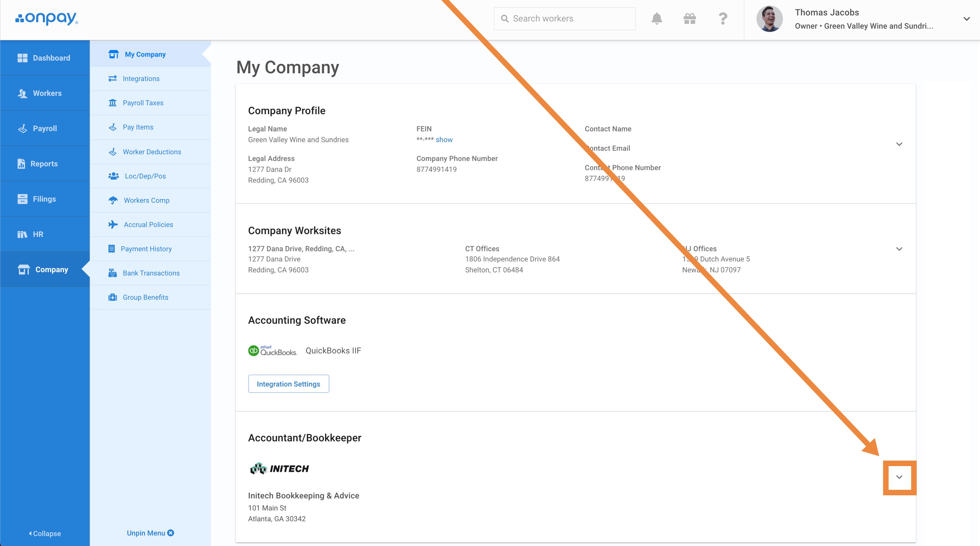Screen dimensions: 980x546
Task: Click the Accrual Policies airplane icon
Action: tap(113, 225)
